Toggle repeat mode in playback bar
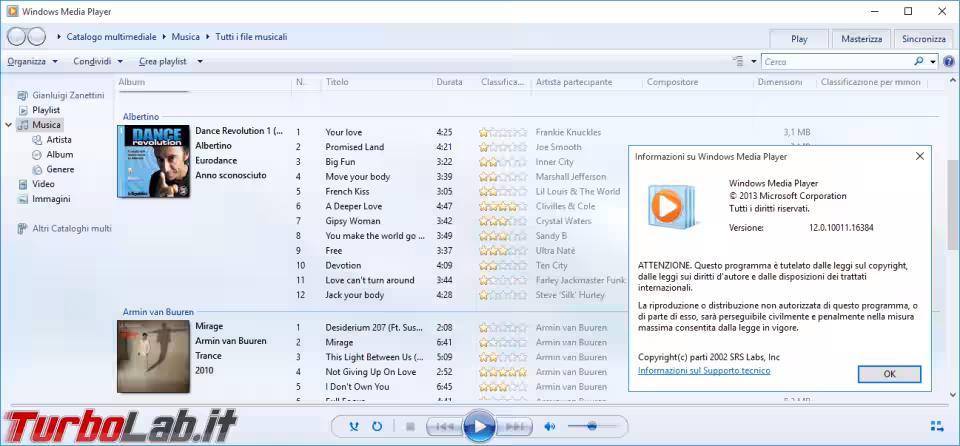Viewport: 960px width, 446px height. [x=377, y=426]
